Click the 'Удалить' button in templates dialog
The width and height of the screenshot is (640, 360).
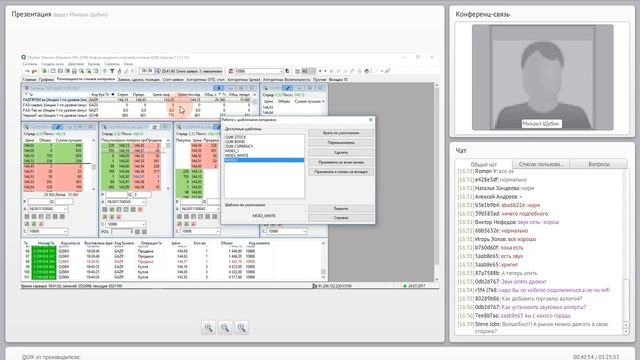point(341,152)
